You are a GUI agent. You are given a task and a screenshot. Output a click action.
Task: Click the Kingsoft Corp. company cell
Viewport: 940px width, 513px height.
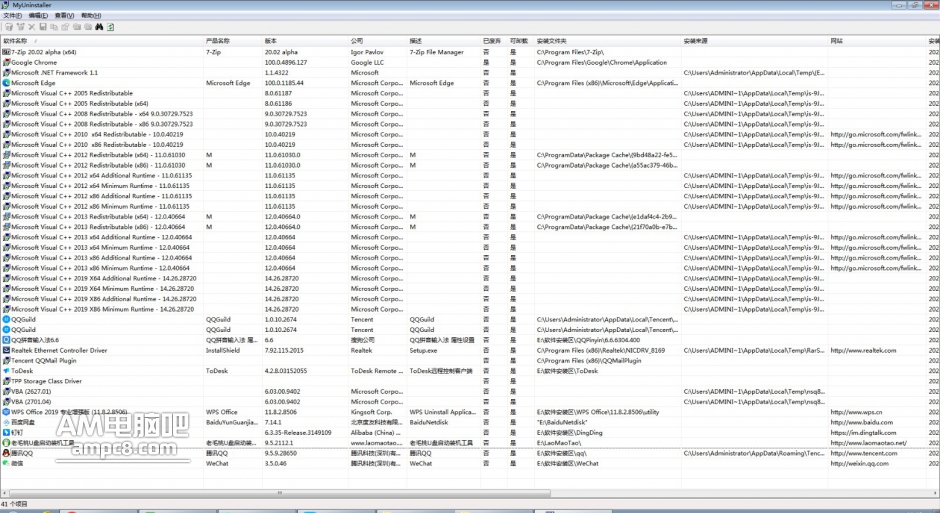tap(372, 412)
